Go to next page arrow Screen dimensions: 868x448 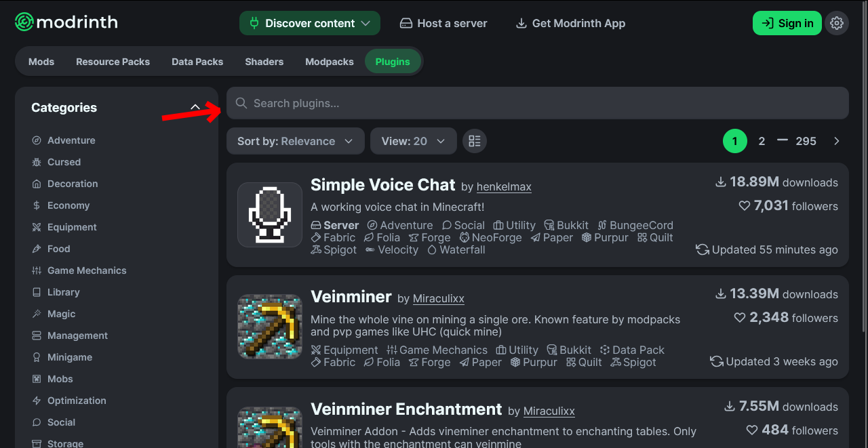[836, 141]
